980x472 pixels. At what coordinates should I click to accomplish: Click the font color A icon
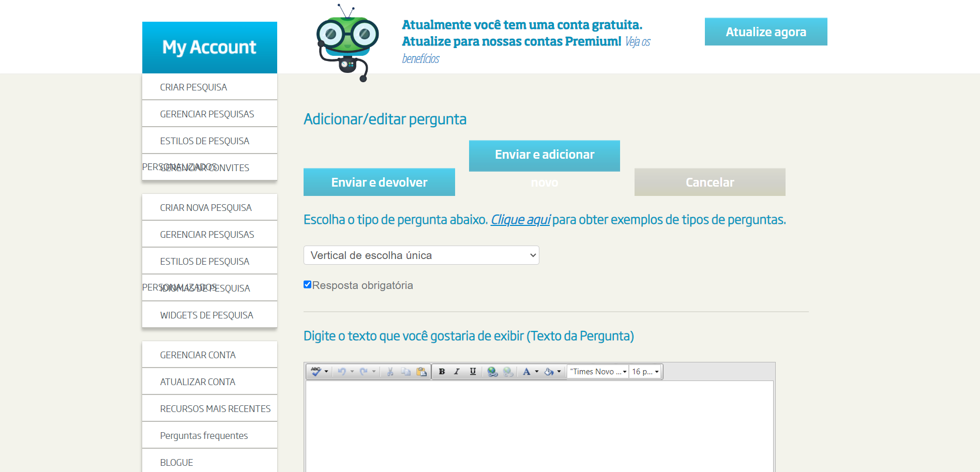(526, 372)
